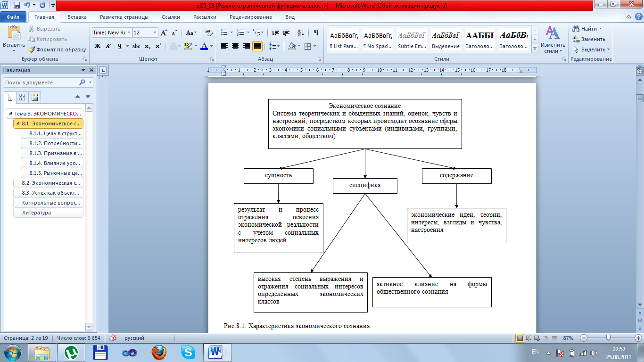
Task: Open the line spacing dropdown
Action: (x=274, y=46)
